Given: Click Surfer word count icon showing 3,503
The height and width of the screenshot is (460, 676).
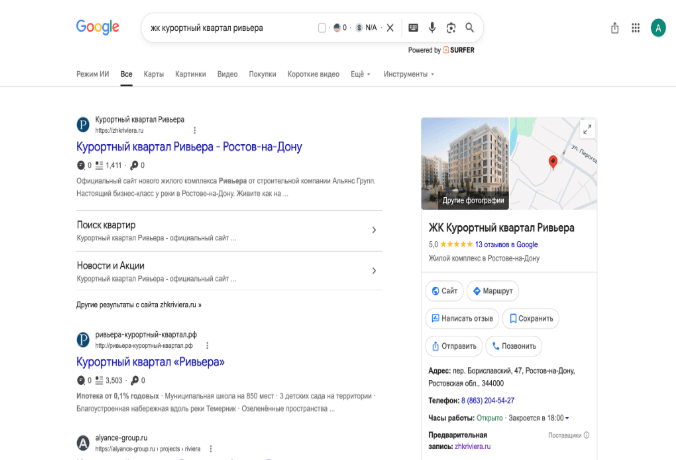Looking at the screenshot, I should (99, 380).
